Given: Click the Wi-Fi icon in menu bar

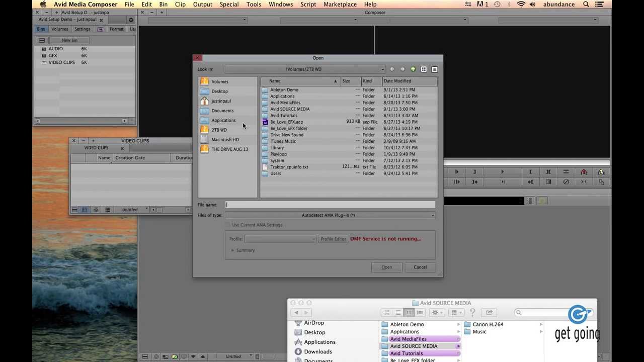Looking at the screenshot, I should click(521, 5).
